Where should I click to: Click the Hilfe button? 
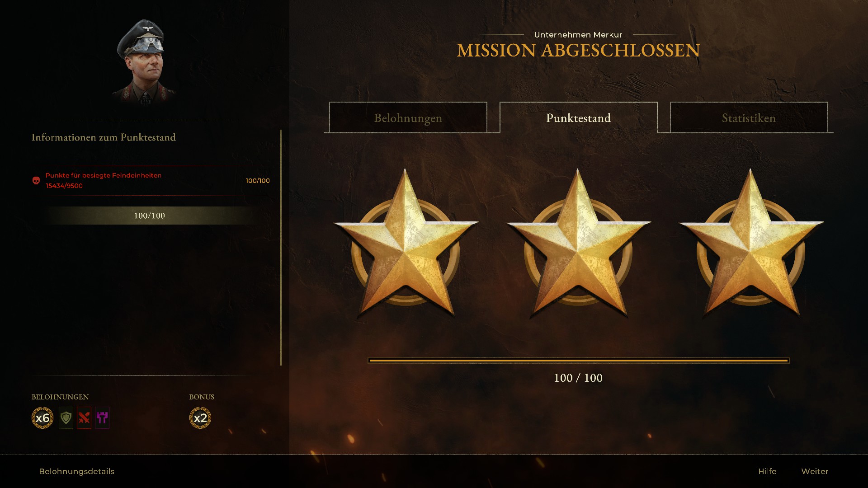click(x=767, y=471)
